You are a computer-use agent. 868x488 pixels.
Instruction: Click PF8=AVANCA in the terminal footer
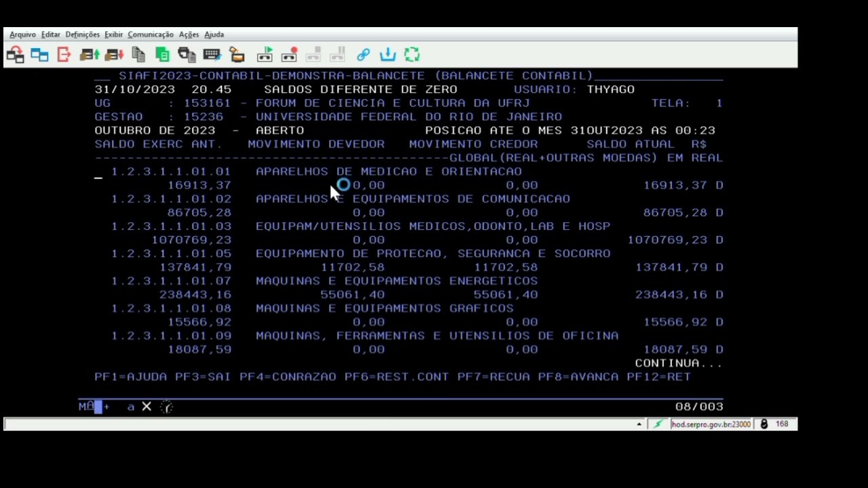click(578, 377)
